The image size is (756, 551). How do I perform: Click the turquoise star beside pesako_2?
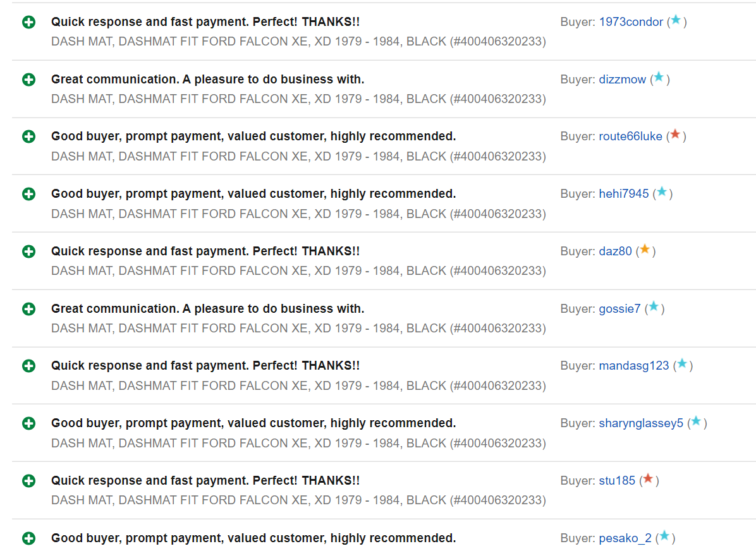point(665,536)
